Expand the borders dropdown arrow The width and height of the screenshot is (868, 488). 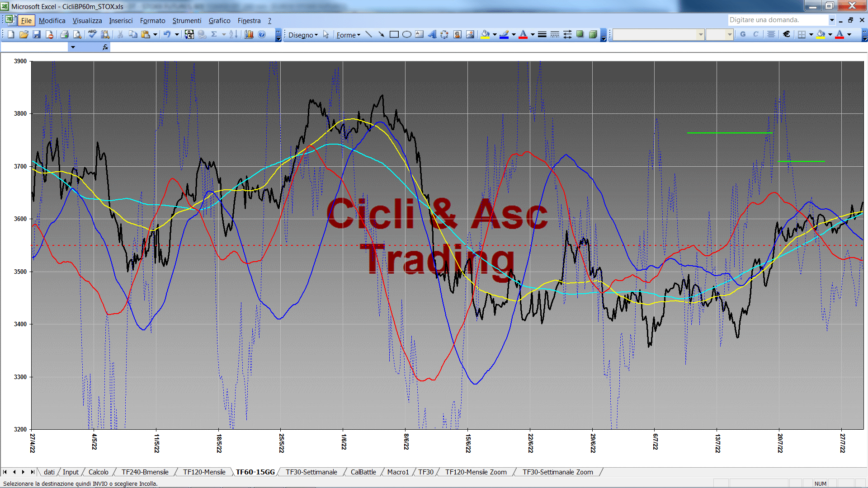pyautogui.click(x=811, y=34)
